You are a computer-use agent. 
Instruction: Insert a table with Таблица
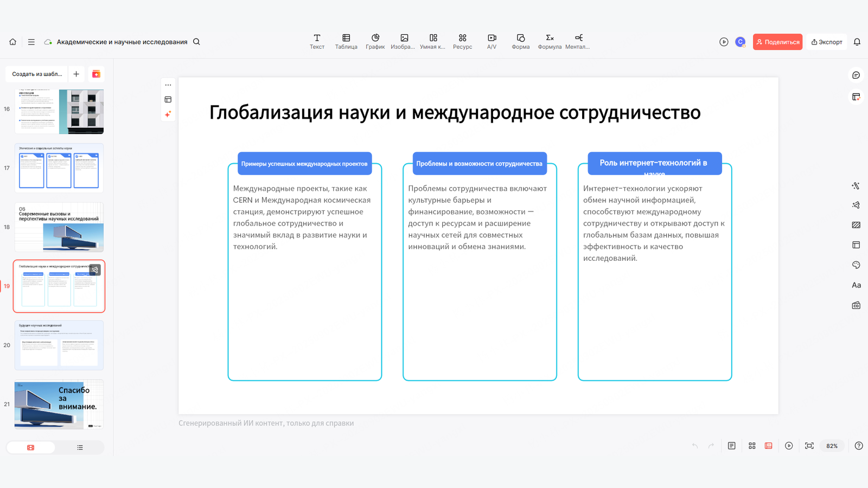(x=346, y=42)
